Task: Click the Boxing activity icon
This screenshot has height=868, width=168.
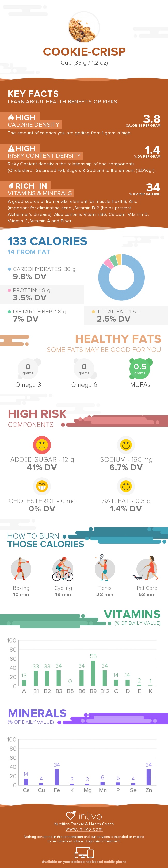Action: [x=21, y=569]
